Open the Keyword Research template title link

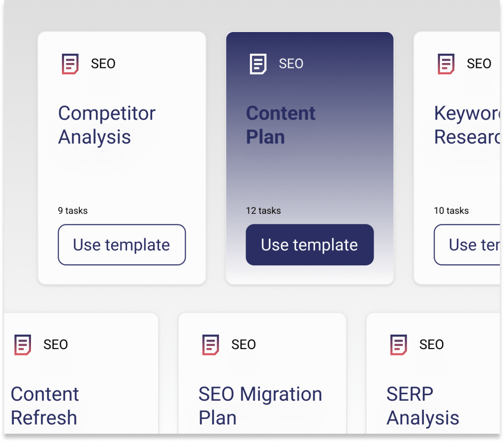[467, 125]
